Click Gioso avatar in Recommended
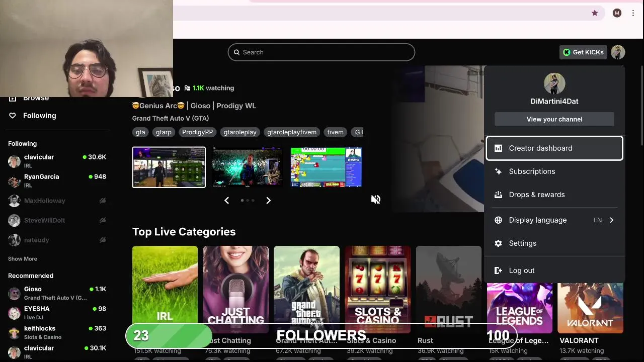The image size is (644, 362). [x=14, y=293]
